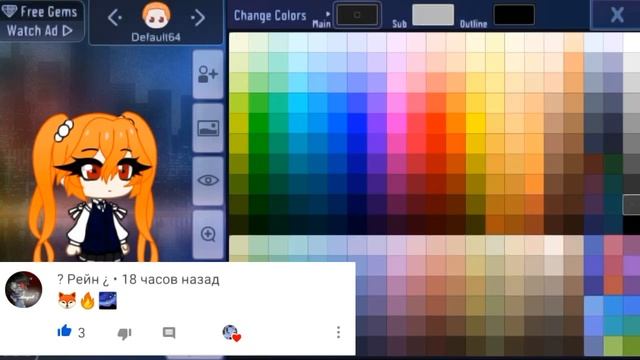
Task: Like the comment with thumbs up
Action: click(64, 331)
